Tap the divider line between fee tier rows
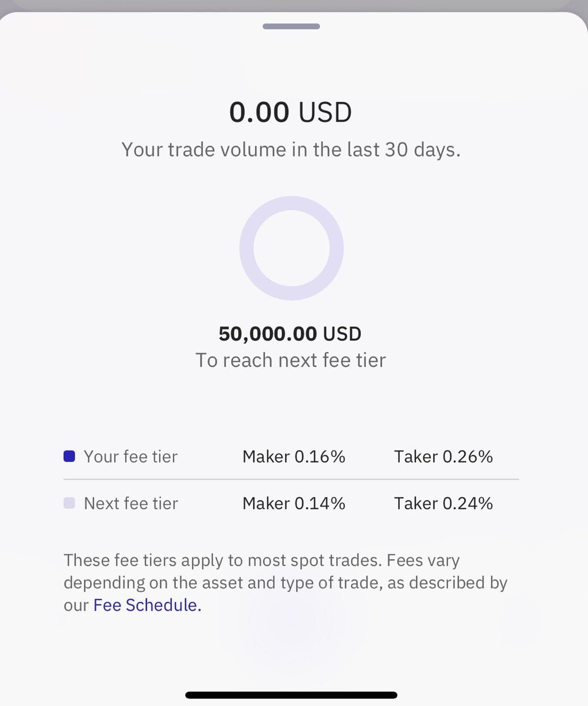The image size is (588, 706). coord(291,479)
